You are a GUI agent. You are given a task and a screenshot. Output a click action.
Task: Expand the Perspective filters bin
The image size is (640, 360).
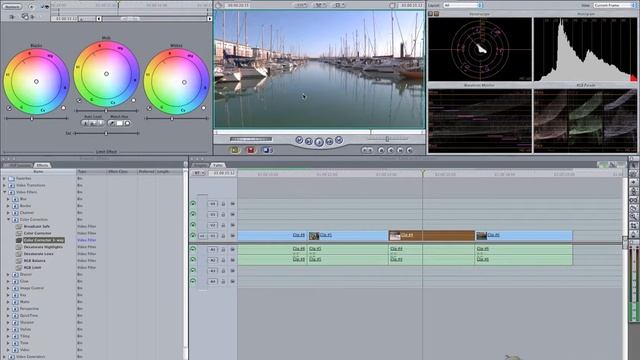(x=8, y=309)
